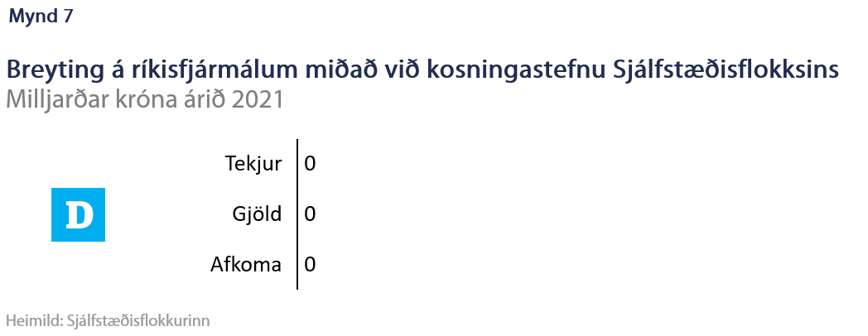Click the 0 value beside Afkoma
Screen dimensions: 868x336
pyautogui.click(x=310, y=266)
